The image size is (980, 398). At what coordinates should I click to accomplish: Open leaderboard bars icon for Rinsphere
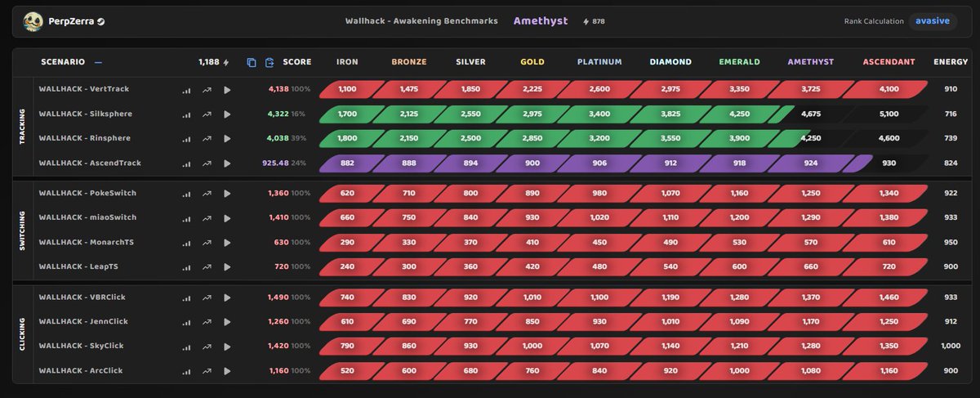[x=186, y=139]
